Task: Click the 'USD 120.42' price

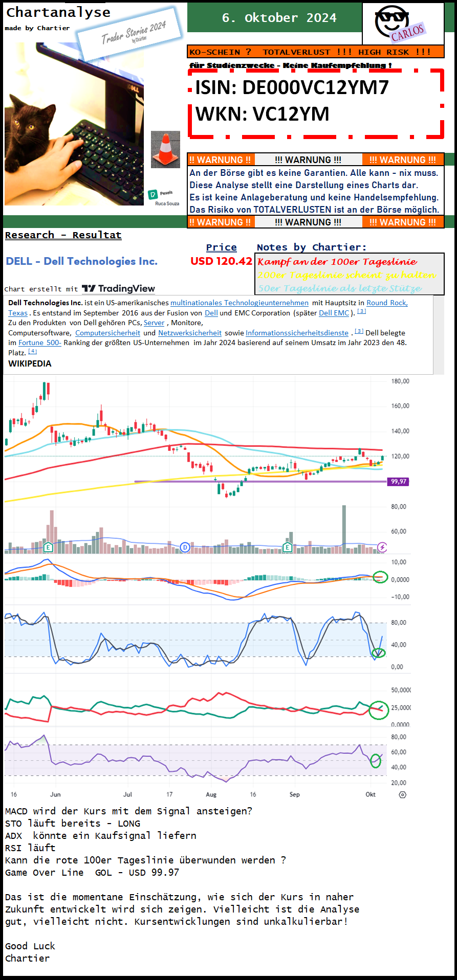Action: [221, 261]
